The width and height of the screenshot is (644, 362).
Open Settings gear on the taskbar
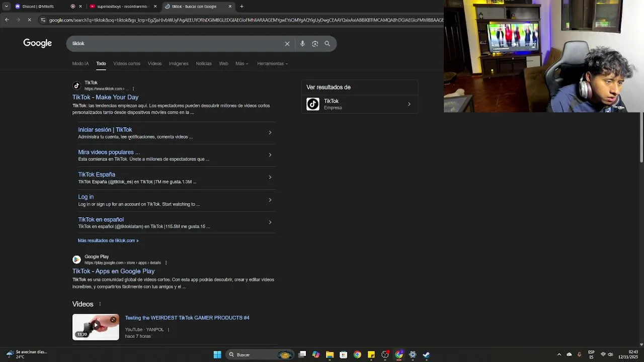[x=413, y=354]
